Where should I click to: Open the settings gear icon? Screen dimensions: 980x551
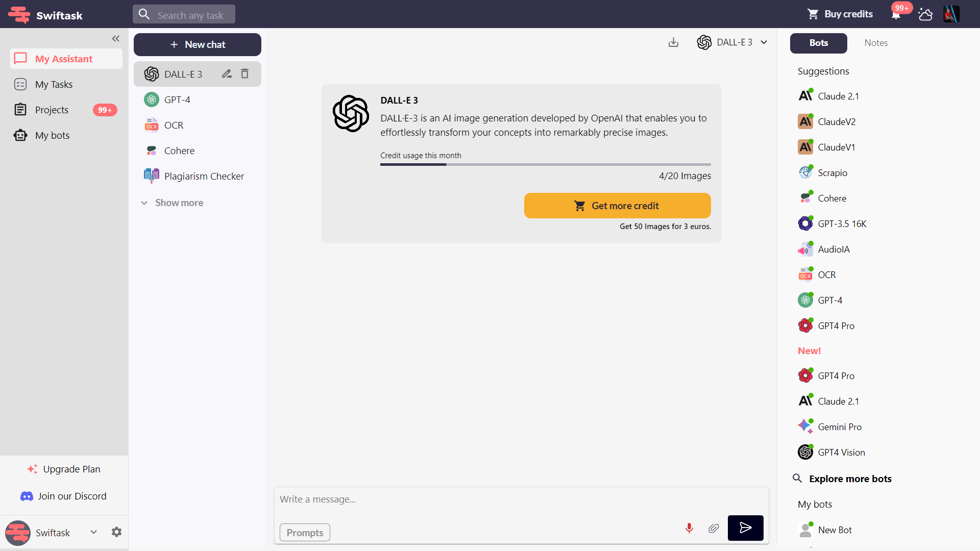pos(116,532)
